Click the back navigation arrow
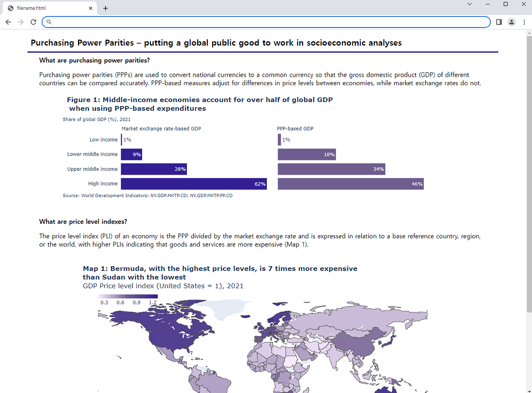The image size is (532, 393). point(8,21)
